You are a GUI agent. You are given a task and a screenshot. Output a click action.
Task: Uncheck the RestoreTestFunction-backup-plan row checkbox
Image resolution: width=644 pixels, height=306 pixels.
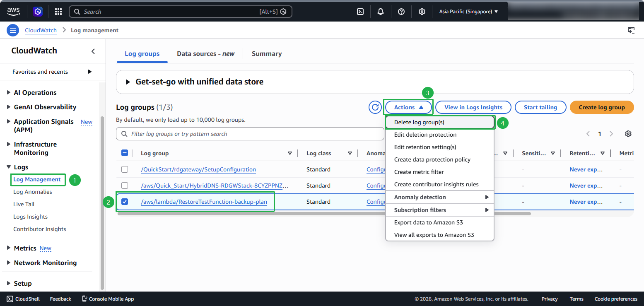pyautogui.click(x=125, y=202)
